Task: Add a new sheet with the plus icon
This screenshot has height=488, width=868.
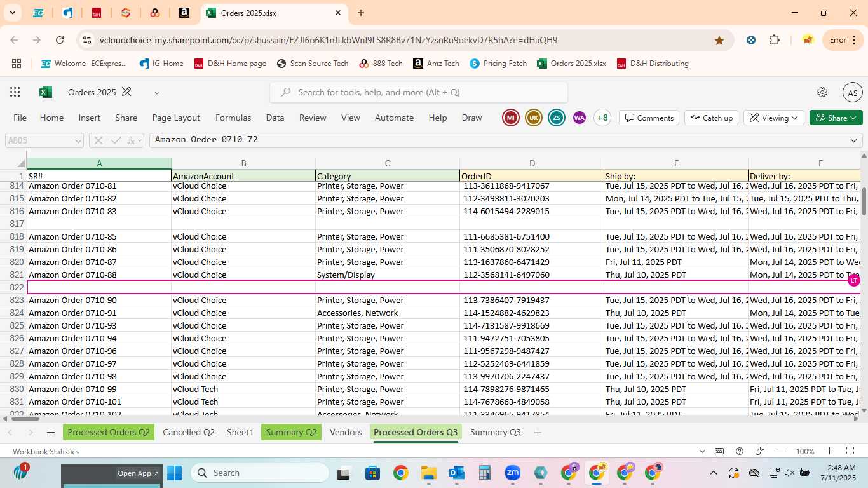Action: click(x=538, y=433)
